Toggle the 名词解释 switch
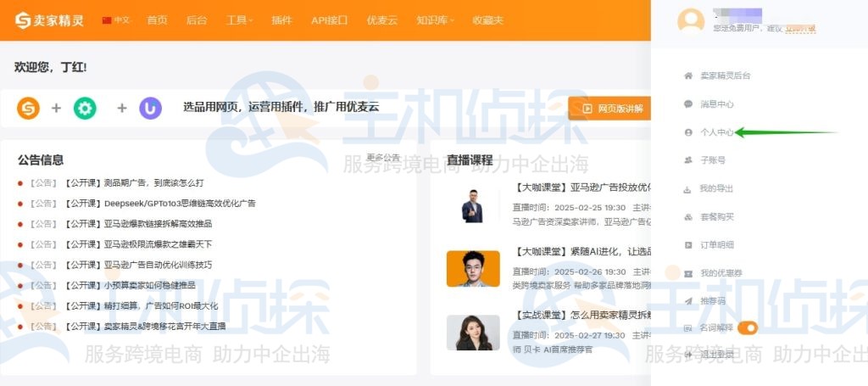868x386 pixels. click(748, 327)
